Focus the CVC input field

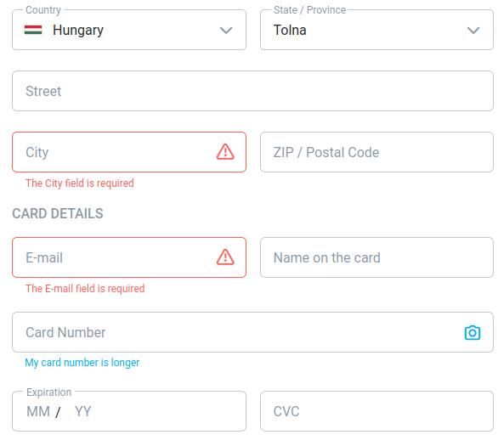coord(377,411)
